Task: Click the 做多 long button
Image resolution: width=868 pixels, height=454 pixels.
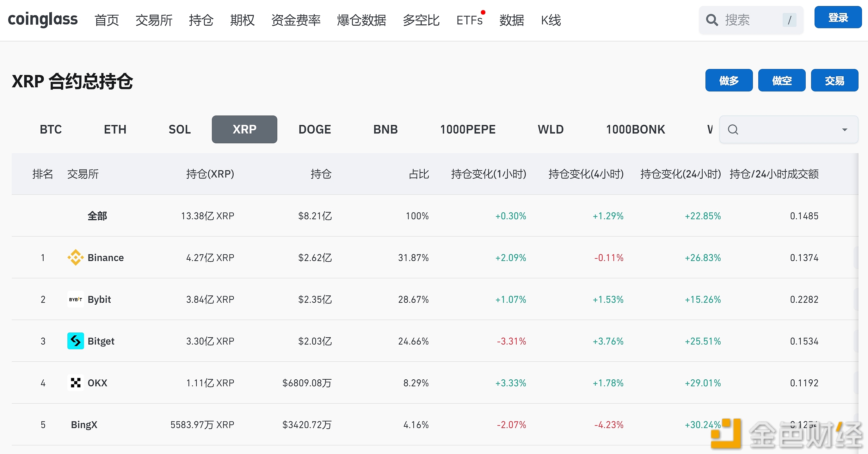Action: (x=729, y=80)
